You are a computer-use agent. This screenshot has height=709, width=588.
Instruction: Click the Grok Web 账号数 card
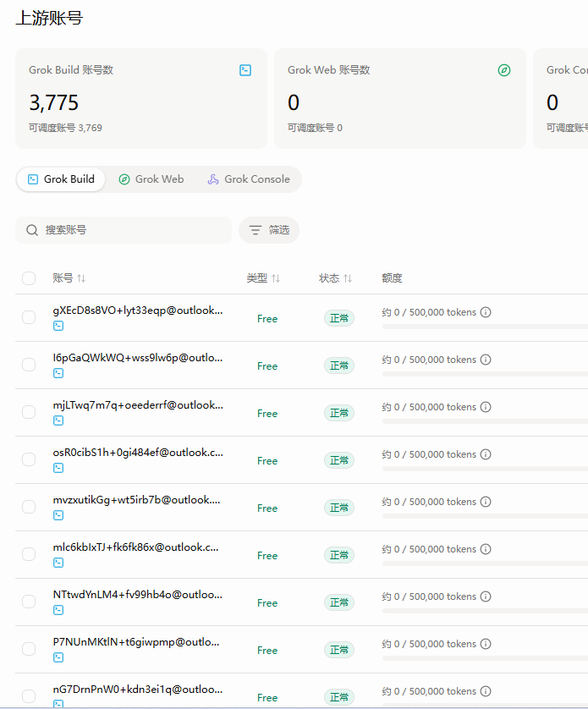point(400,99)
